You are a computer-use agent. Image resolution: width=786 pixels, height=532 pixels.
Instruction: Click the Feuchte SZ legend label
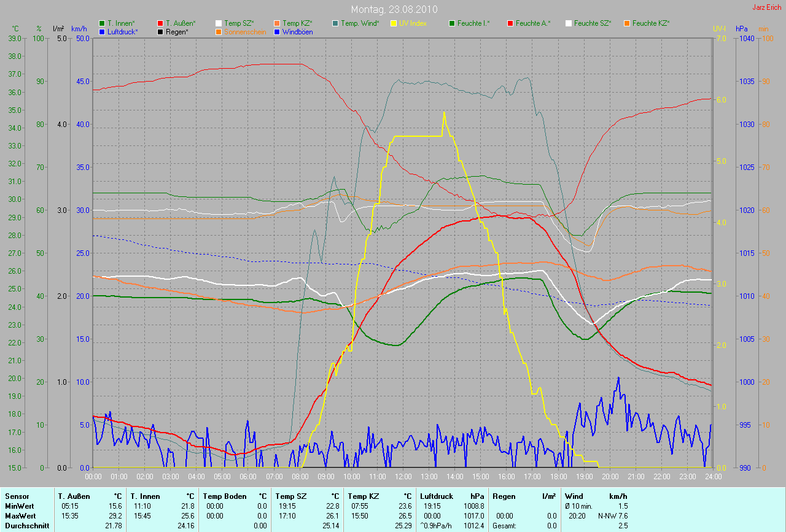pyautogui.click(x=593, y=23)
